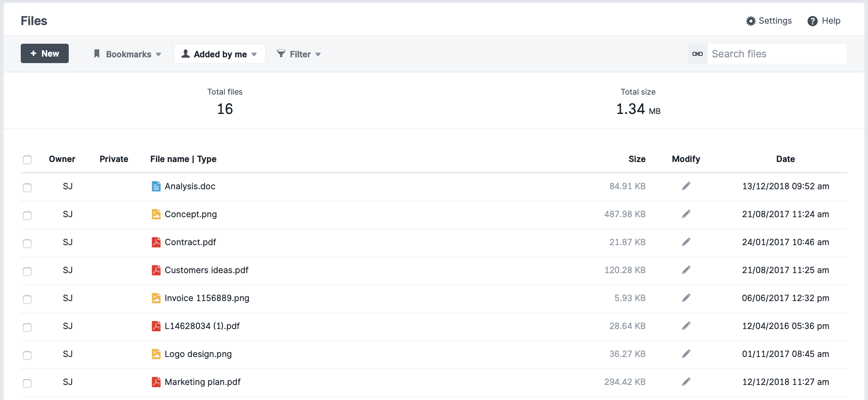The image size is (868, 400).
Task: Click the Total size value 1.34 MB
Action: (x=638, y=109)
